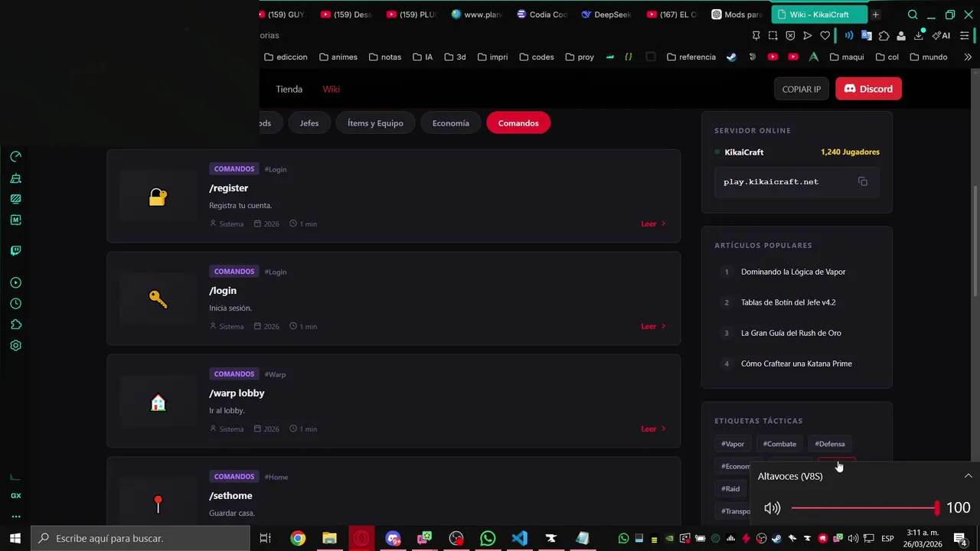Click snapshot icon in address bar
Image resolution: width=980 pixels, height=551 pixels.
[x=773, y=35]
